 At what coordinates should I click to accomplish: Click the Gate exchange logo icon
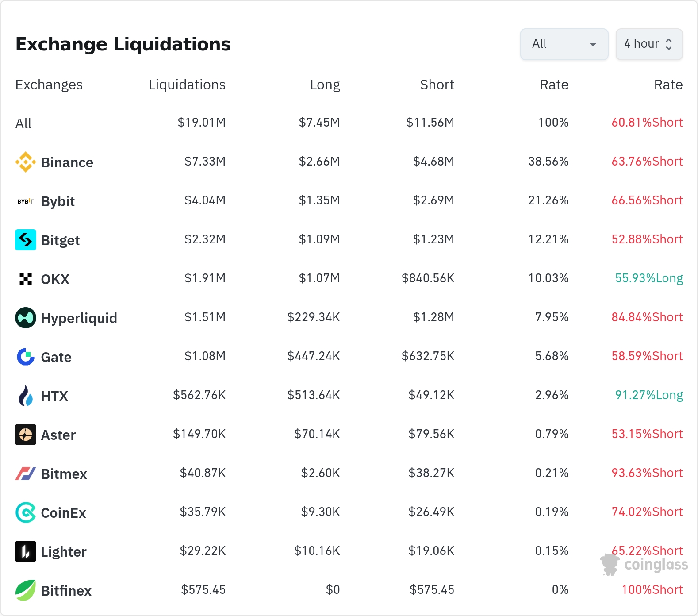tap(26, 357)
